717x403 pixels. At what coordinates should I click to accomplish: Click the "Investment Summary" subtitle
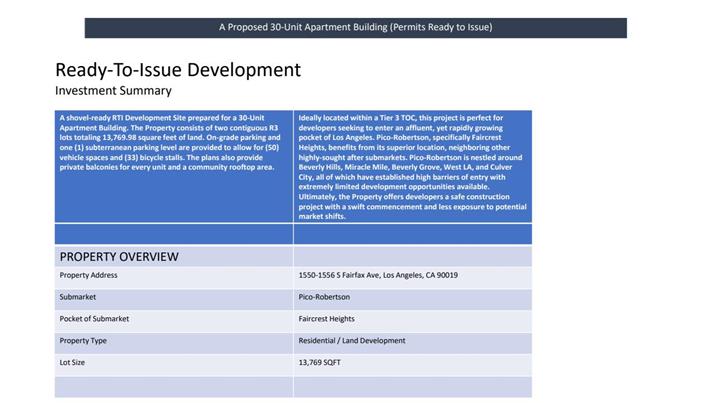[x=113, y=91]
